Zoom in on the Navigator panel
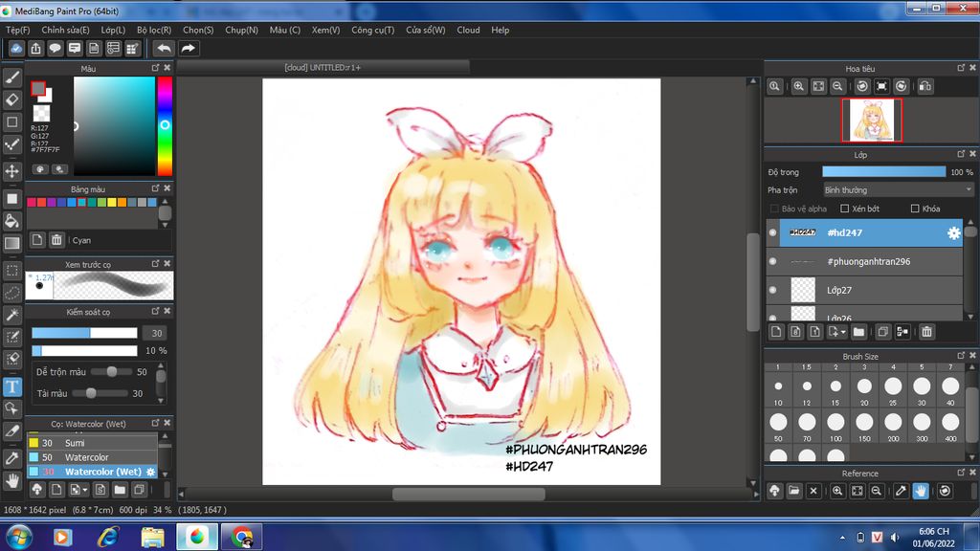The width and height of the screenshot is (980, 551). 799,86
